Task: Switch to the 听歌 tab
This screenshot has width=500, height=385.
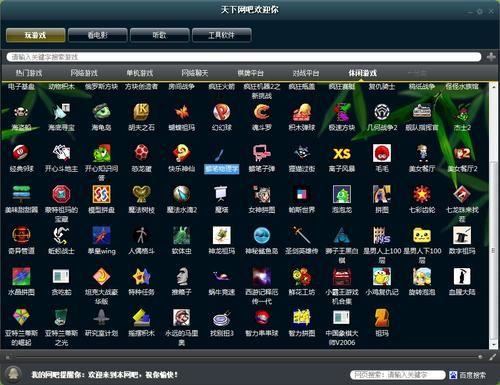Action: click(159, 35)
